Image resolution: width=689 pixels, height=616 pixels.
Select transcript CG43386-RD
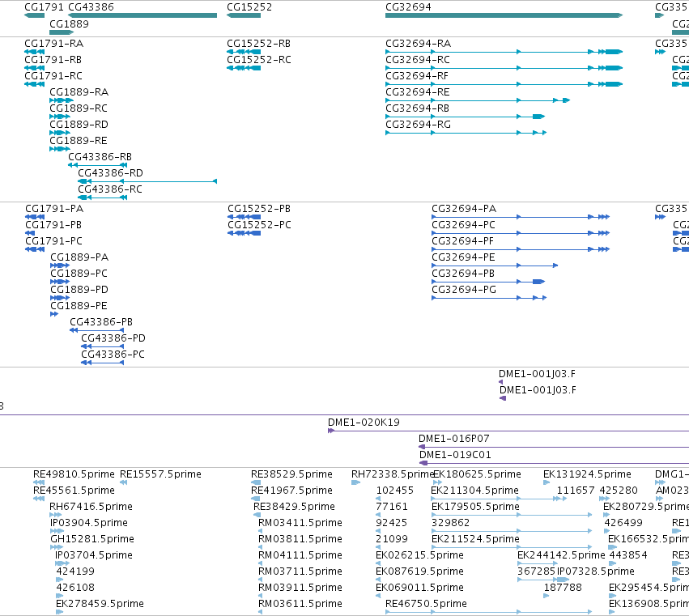tap(110, 173)
